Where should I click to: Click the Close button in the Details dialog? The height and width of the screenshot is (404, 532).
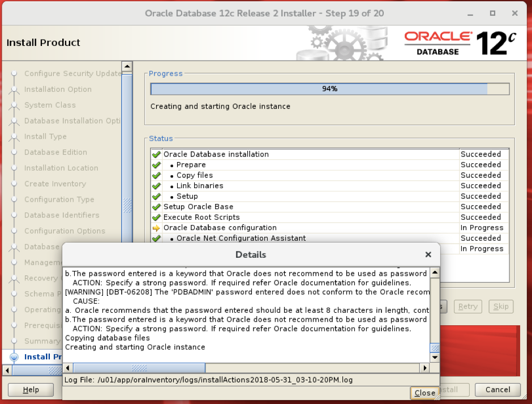coord(424,393)
